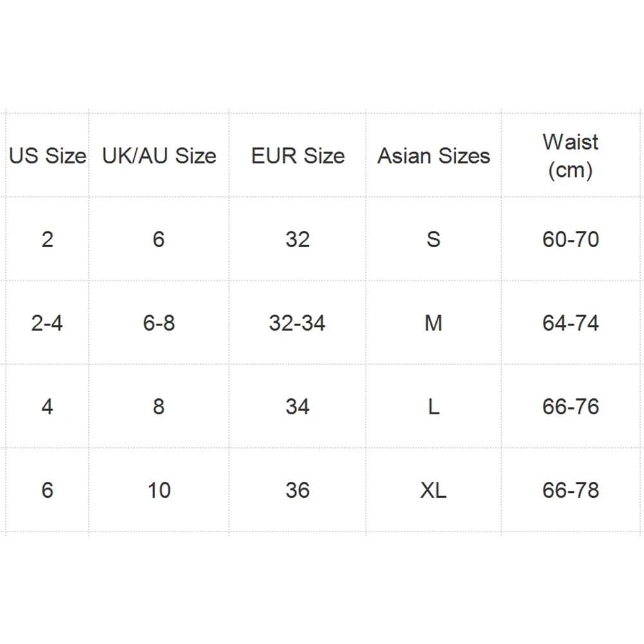Select the US size 2-4 cell
644x644 pixels.
47,323
